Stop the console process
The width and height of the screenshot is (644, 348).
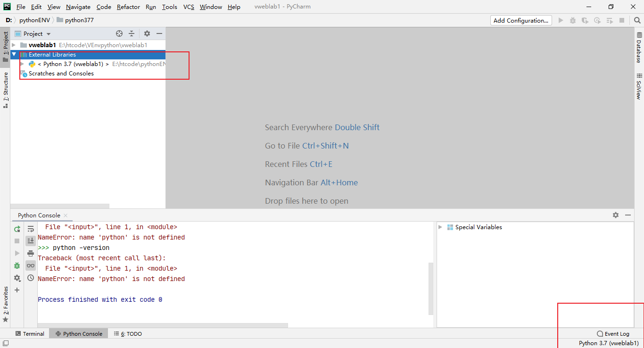pyautogui.click(x=17, y=241)
